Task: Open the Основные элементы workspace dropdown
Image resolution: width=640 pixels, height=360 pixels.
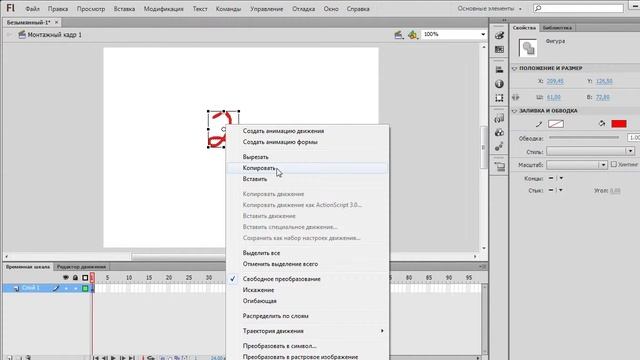Action: [x=489, y=9]
